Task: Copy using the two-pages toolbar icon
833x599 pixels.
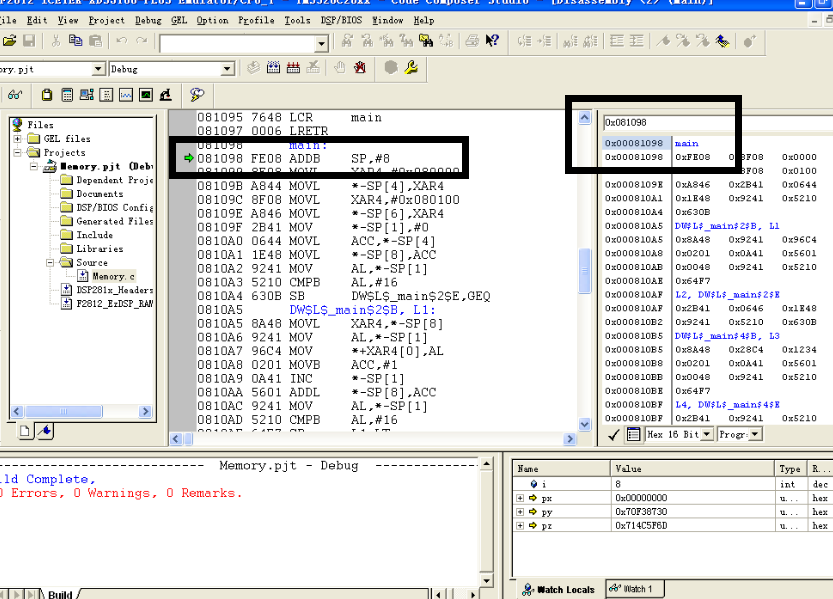Action: point(75,41)
